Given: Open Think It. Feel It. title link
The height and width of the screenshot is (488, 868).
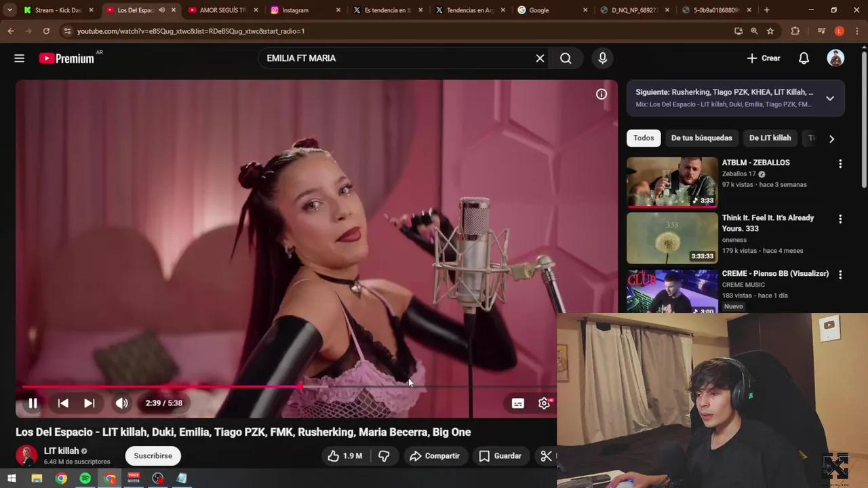Looking at the screenshot, I should (768, 224).
